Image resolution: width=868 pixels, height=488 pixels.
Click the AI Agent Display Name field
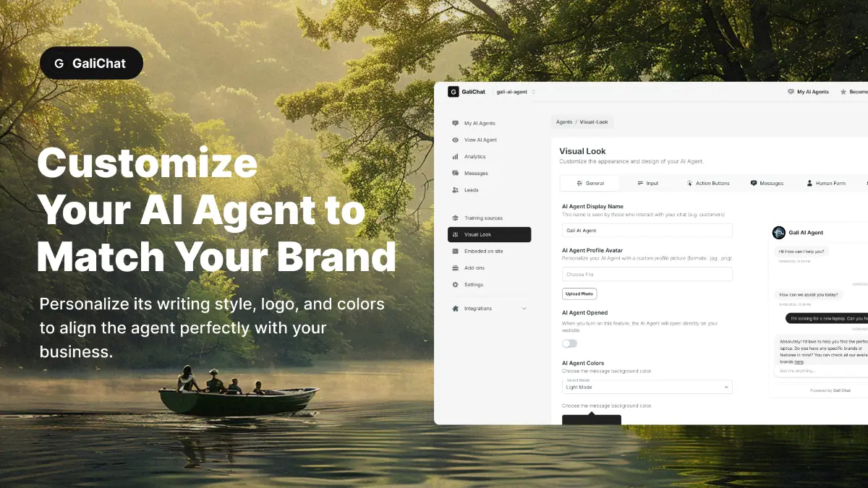[x=647, y=231]
